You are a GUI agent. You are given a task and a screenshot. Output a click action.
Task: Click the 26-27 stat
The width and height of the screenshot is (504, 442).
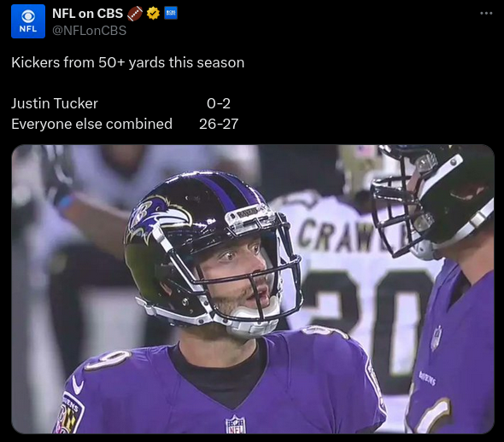pyautogui.click(x=219, y=124)
